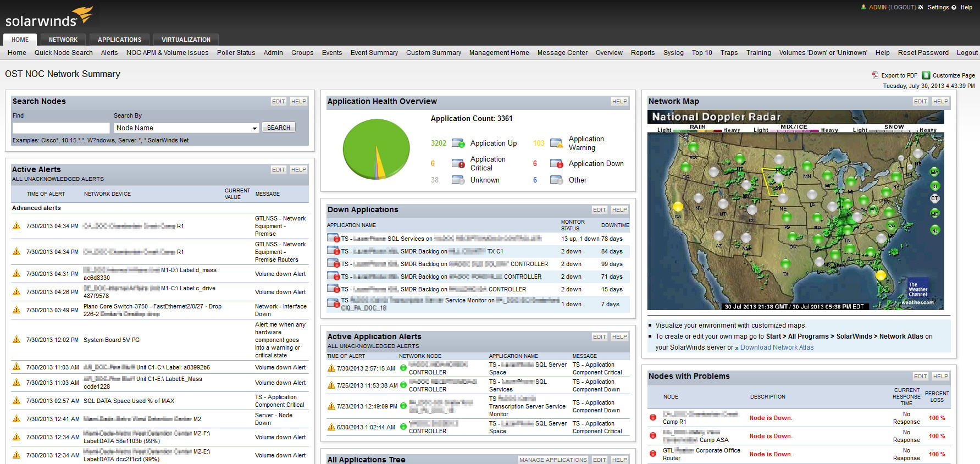Screen dimensions: 980x464
Task: Click the down-application icon in the 99 days row
Action: point(333,264)
